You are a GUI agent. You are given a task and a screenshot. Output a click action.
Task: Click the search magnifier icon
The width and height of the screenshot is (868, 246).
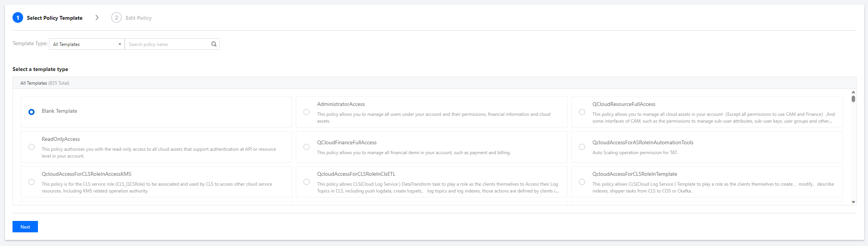214,44
